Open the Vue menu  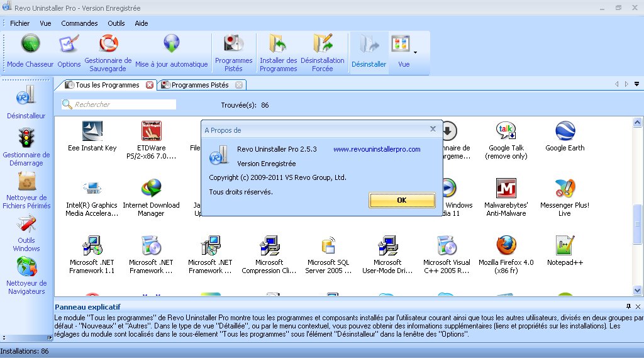(45, 23)
